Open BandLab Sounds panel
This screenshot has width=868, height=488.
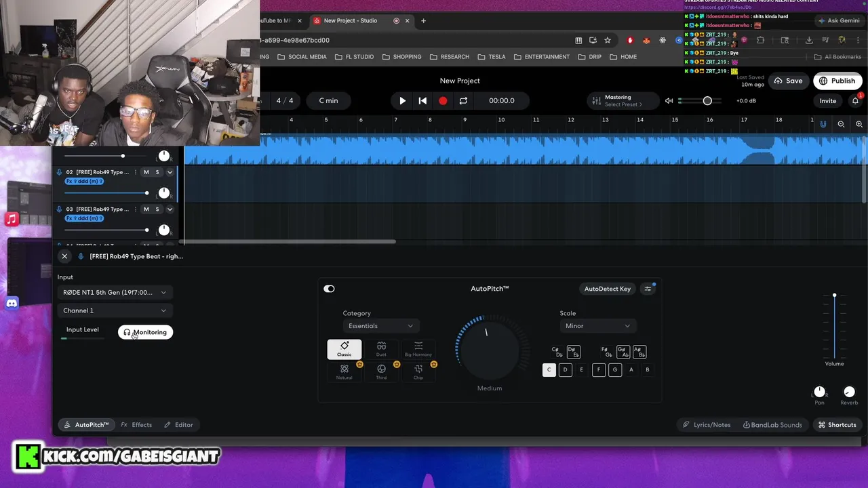(772, 425)
